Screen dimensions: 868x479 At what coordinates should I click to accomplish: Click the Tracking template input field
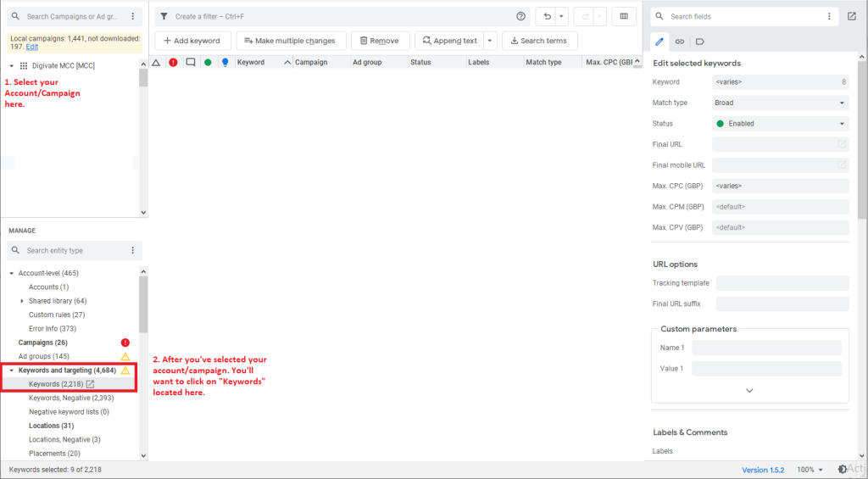coord(782,283)
